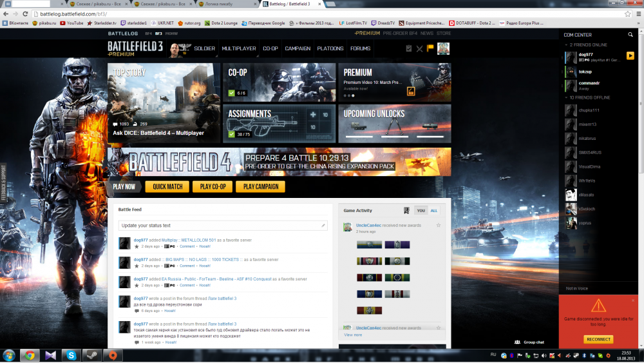
Task: Open the Assignments tile
Action: click(279, 124)
